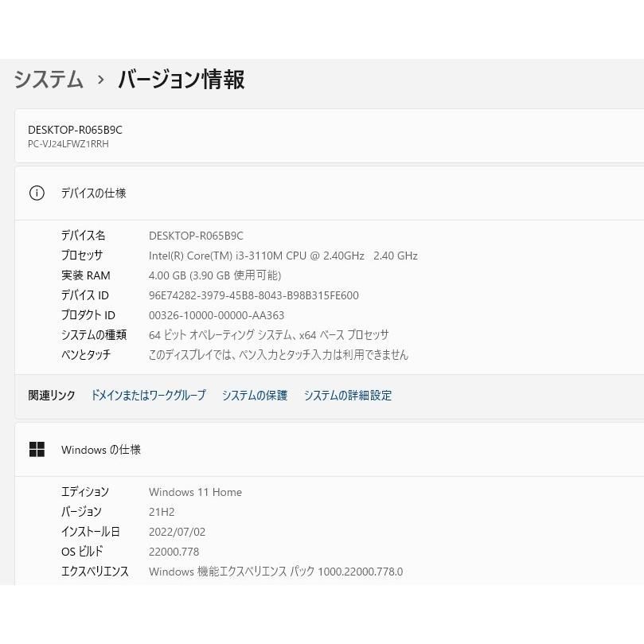Click the インストール日 value 2022/07/02
Screen dimensions: 644x644
click(x=177, y=532)
